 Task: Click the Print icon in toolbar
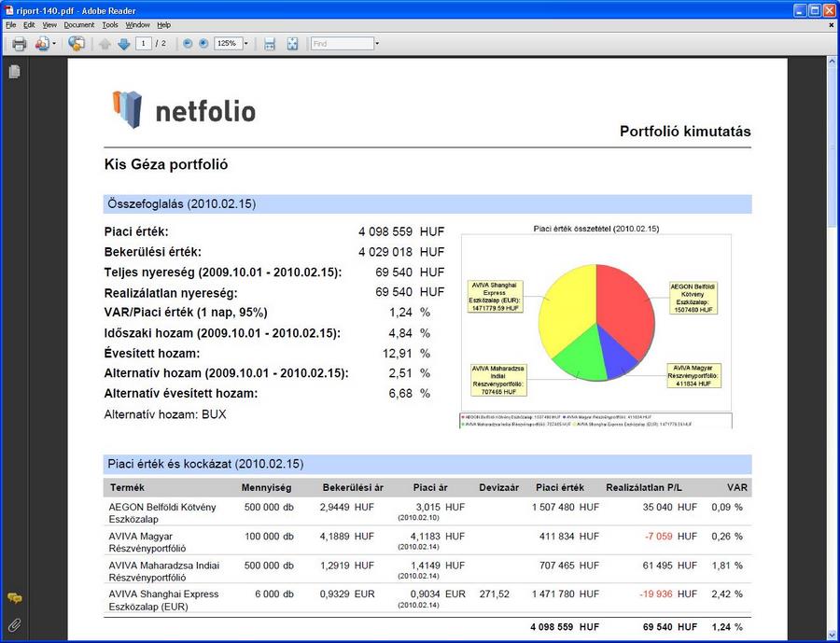point(19,44)
